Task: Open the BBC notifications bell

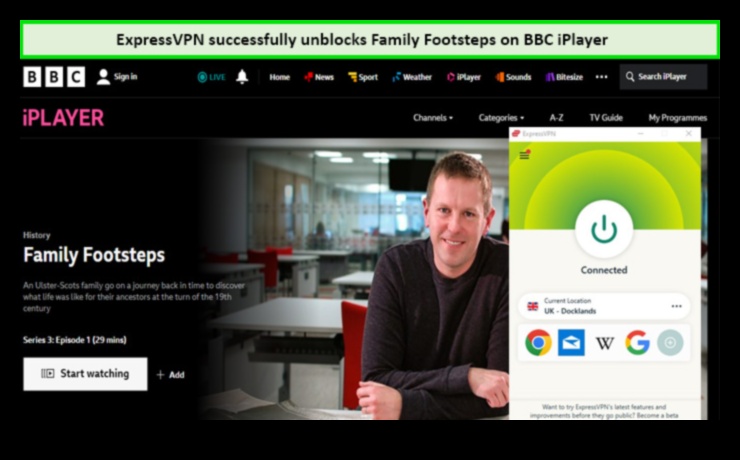Action: [x=242, y=77]
